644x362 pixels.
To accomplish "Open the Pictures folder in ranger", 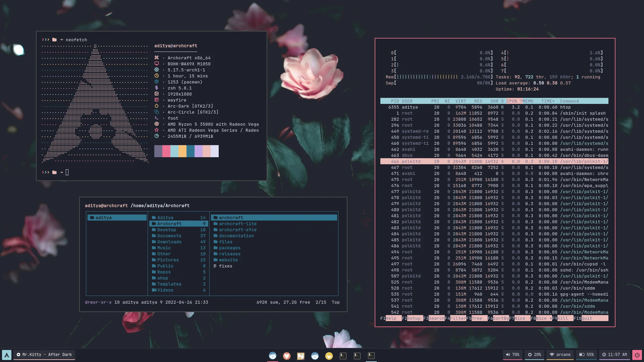I will pyautogui.click(x=178, y=260).
